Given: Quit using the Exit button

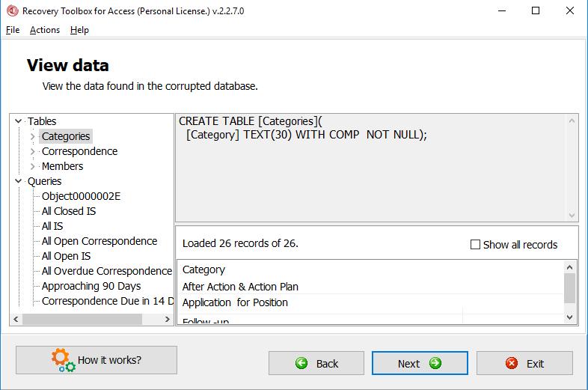Looking at the screenshot, I should (524, 363).
